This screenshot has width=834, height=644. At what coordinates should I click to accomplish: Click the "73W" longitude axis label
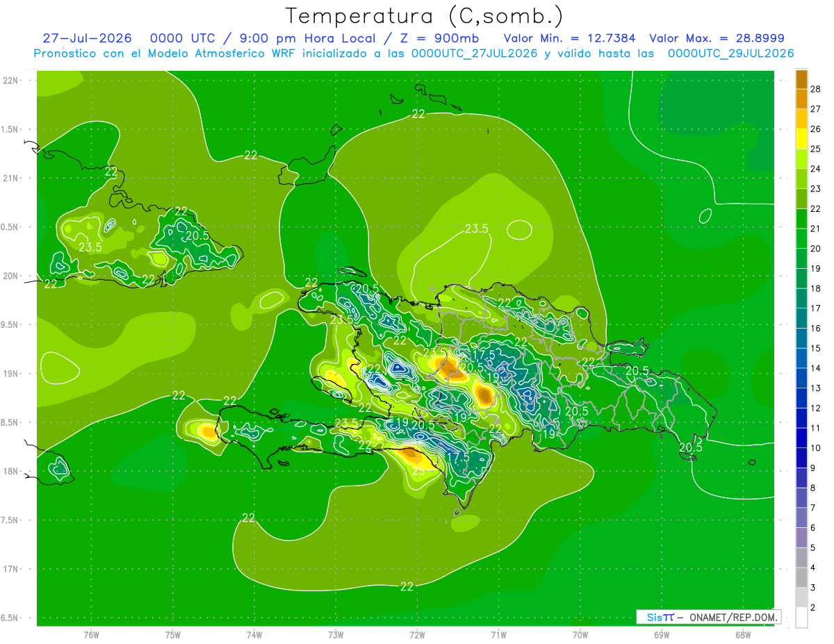[x=336, y=635]
